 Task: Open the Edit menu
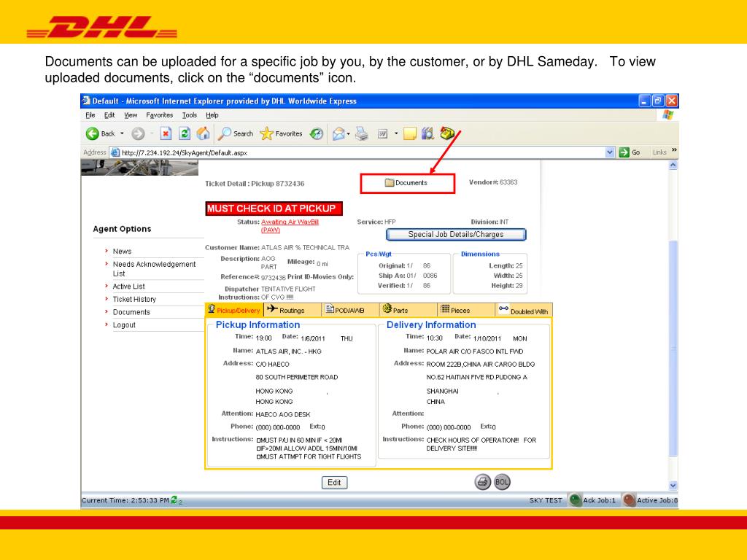pos(109,115)
